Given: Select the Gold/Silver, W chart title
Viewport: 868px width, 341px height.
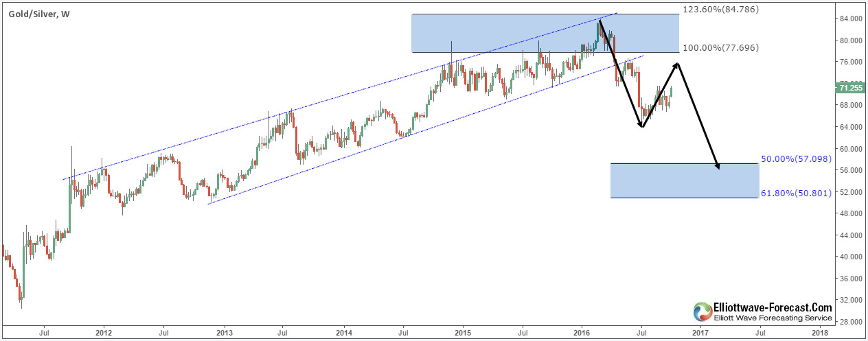Looking at the screenshot, I should pyautogui.click(x=40, y=11).
